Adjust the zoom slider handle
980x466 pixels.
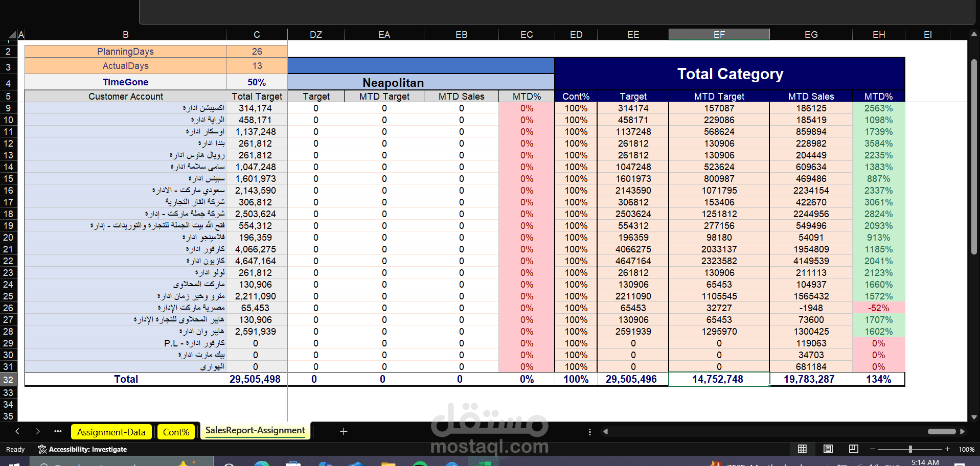tap(910, 449)
